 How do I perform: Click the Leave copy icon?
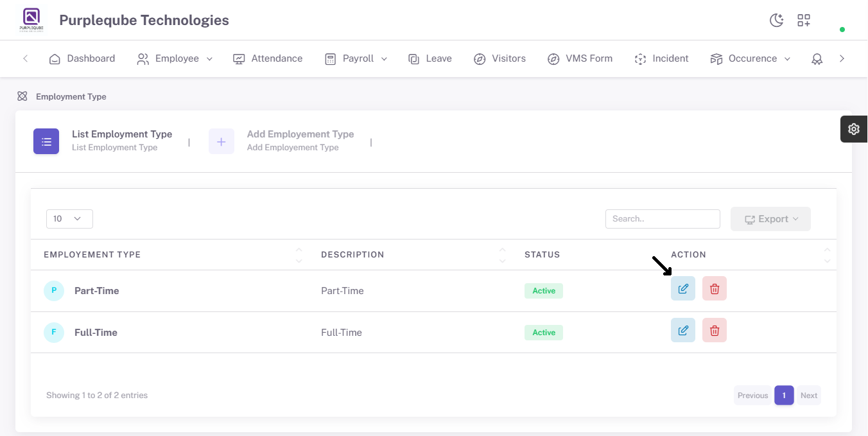413,59
